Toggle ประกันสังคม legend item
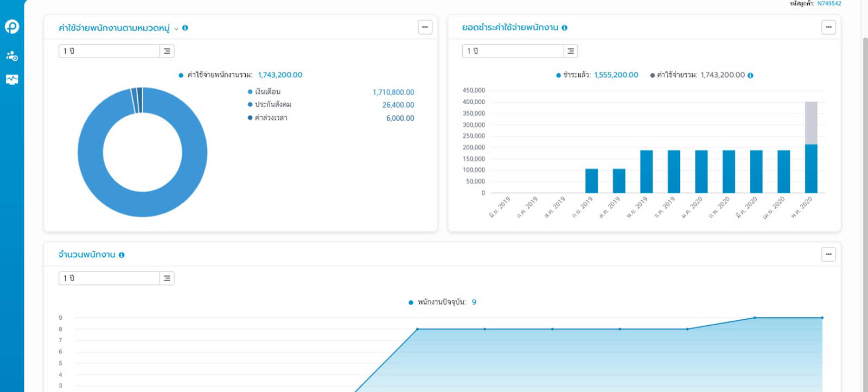 click(x=270, y=104)
